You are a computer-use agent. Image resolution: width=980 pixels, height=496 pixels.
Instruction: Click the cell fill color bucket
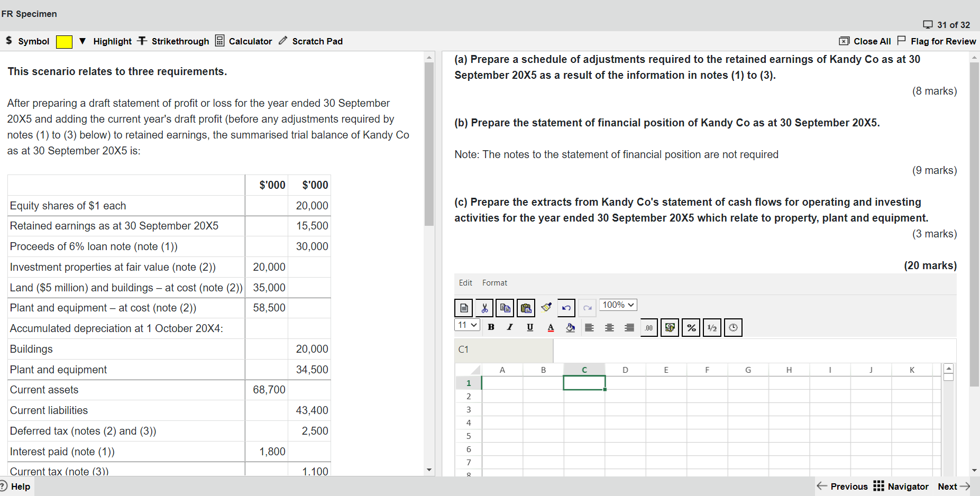pyautogui.click(x=570, y=328)
